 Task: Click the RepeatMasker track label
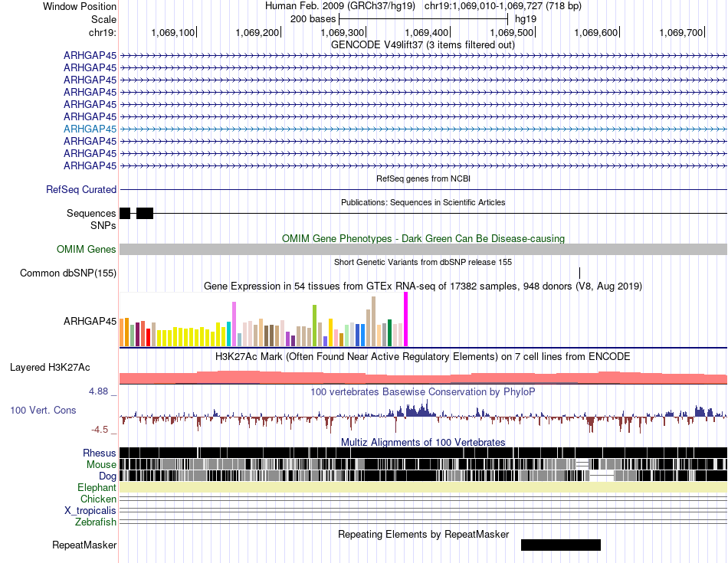tap(84, 545)
